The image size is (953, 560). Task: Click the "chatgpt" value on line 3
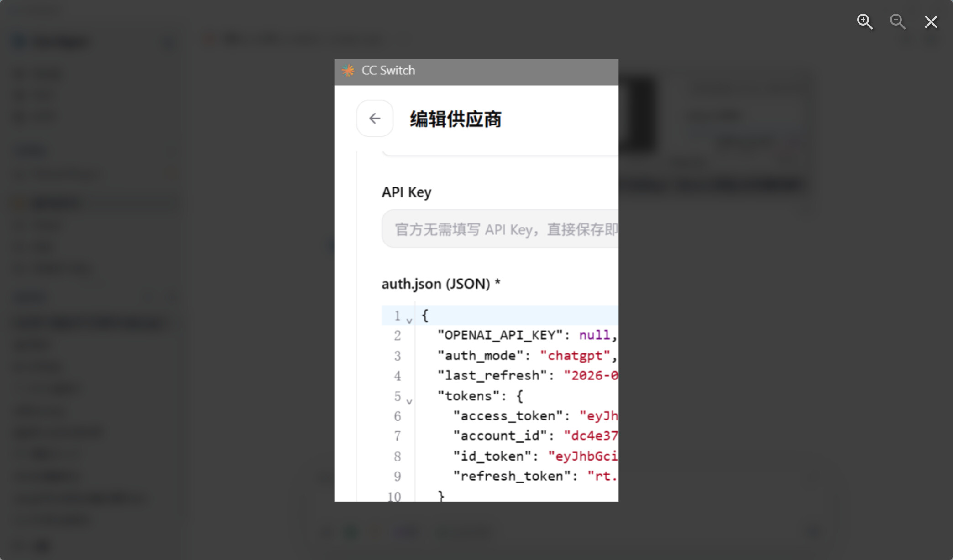click(x=575, y=356)
